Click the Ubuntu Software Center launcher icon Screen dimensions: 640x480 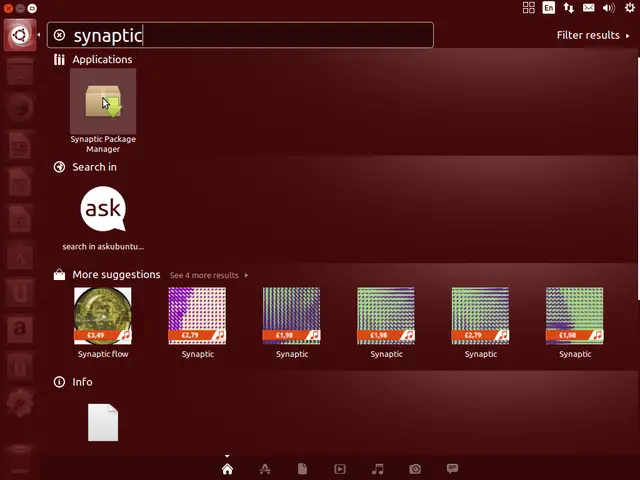[x=20, y=256]
